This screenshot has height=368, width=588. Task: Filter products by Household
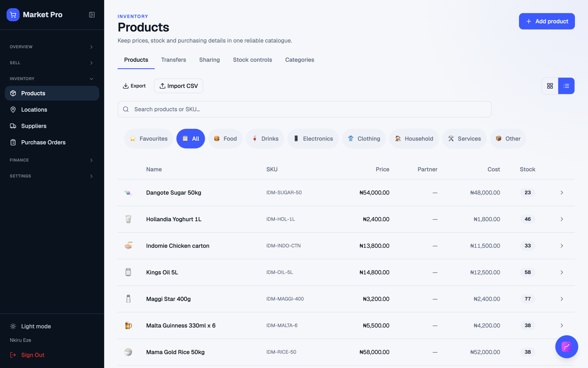(414, 138)
